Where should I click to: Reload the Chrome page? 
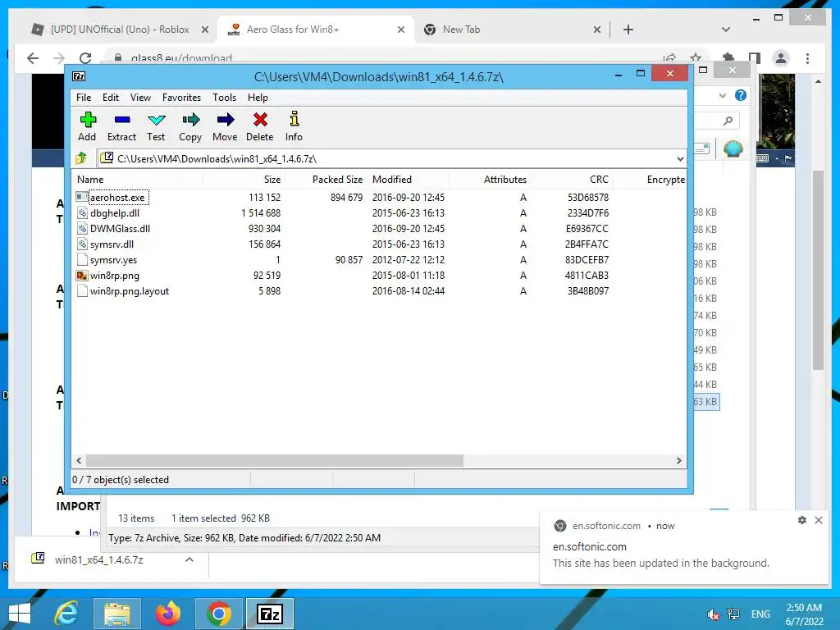85,58
